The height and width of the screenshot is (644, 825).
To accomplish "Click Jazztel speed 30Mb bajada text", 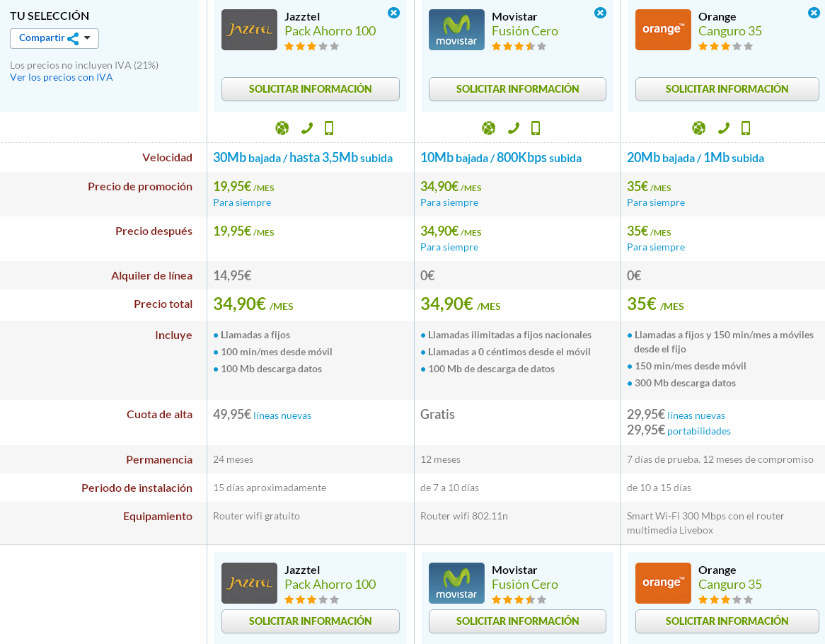I will point(247,158).
